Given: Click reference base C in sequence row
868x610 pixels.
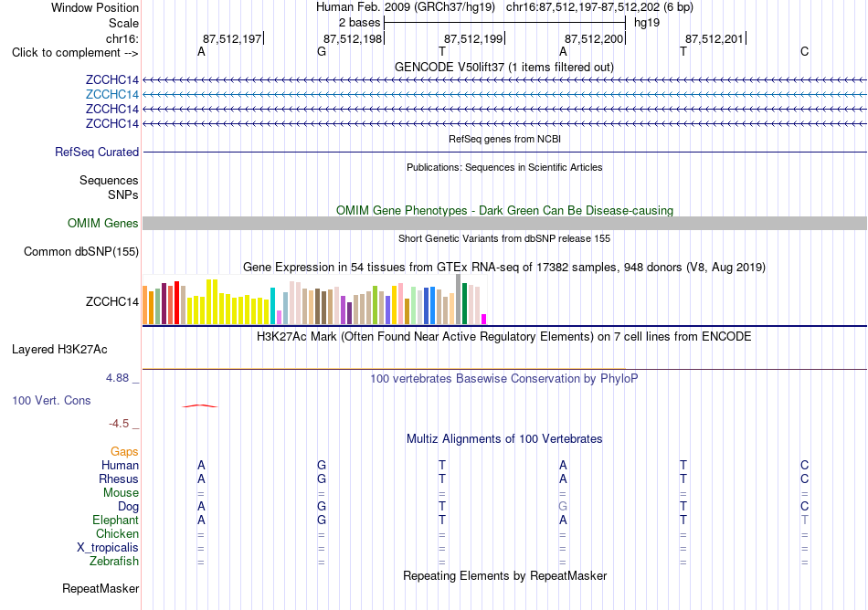Looking at the screenshot, I should tap(804, 52).
